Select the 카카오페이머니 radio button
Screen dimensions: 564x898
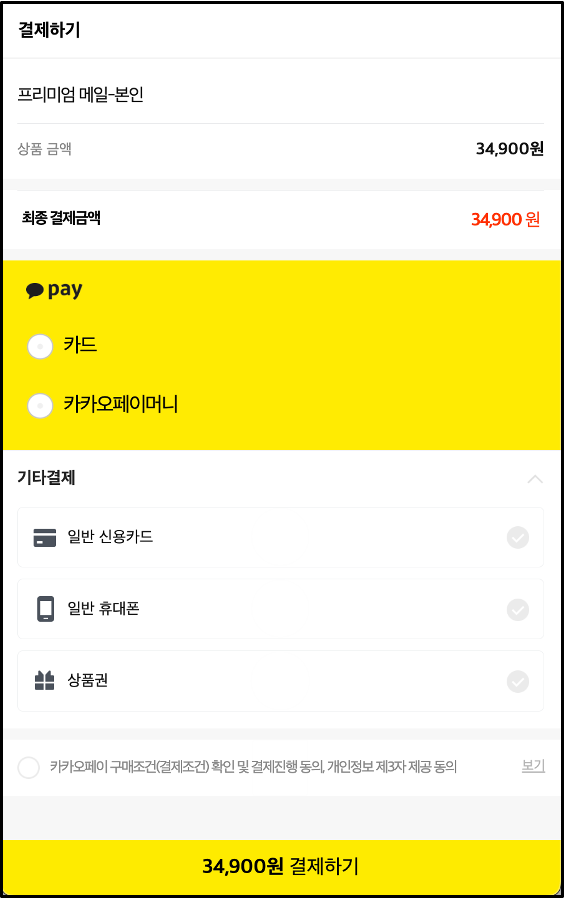pos(40,405)
